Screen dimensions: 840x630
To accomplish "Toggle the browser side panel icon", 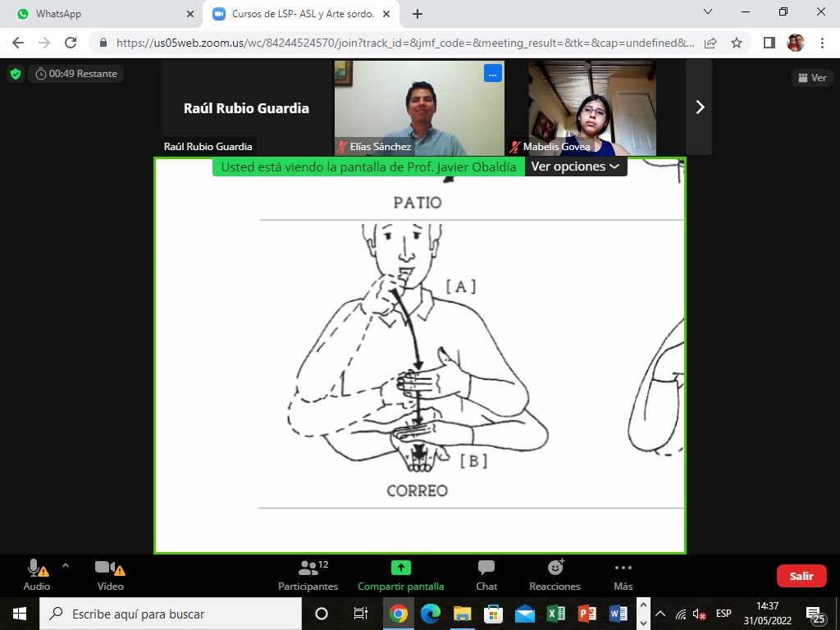I will point(769,43).
